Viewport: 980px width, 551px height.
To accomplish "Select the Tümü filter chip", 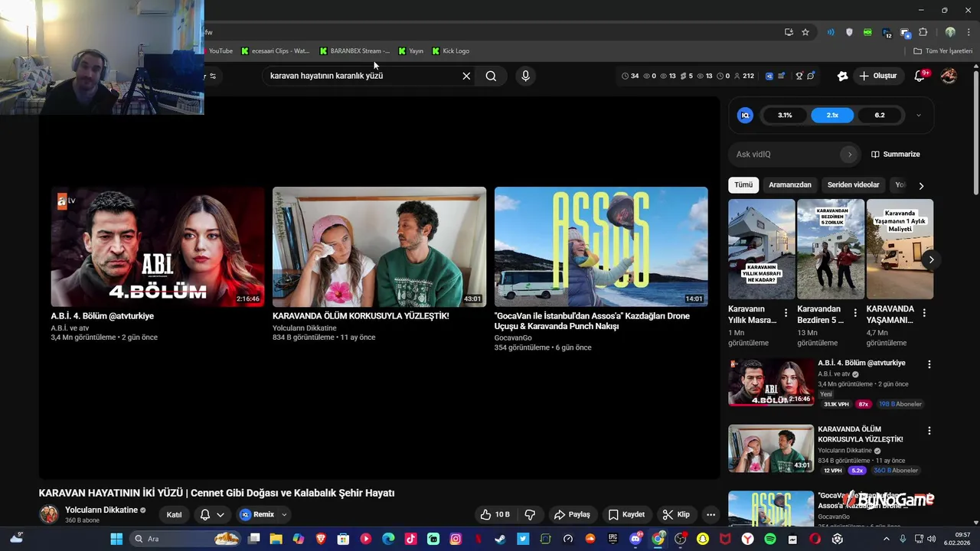I will 743,185.
